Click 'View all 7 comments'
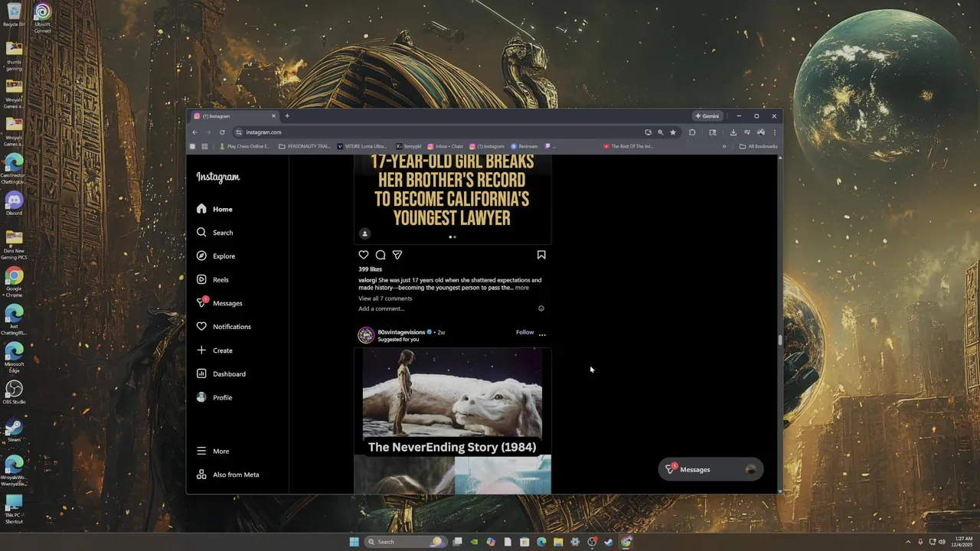The image size is (980, 551). point(385,298)
